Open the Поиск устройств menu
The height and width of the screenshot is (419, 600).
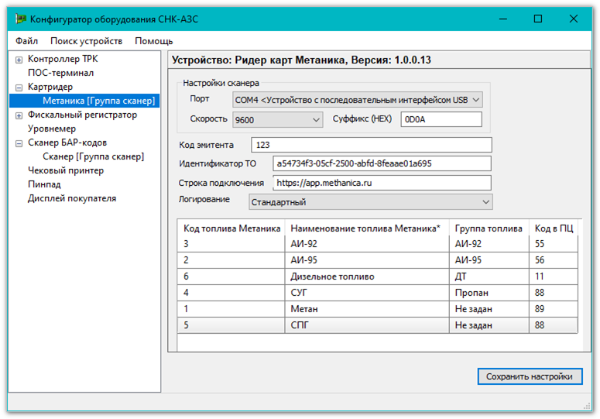(86, 41)
